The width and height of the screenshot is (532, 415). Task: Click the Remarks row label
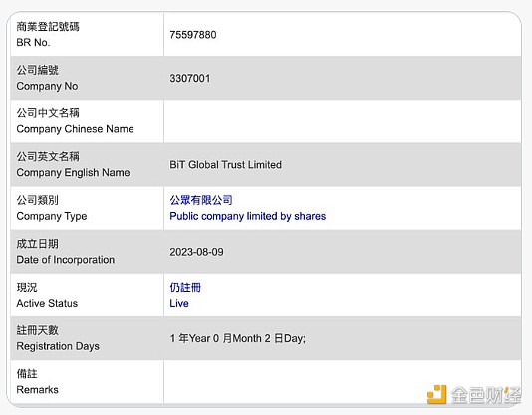(x=37, y=389)
